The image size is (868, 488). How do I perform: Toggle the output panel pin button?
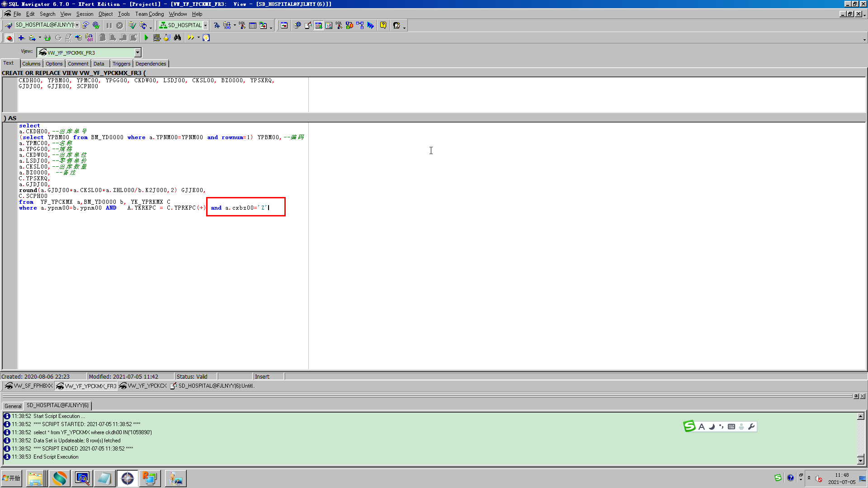click(856, 396)
